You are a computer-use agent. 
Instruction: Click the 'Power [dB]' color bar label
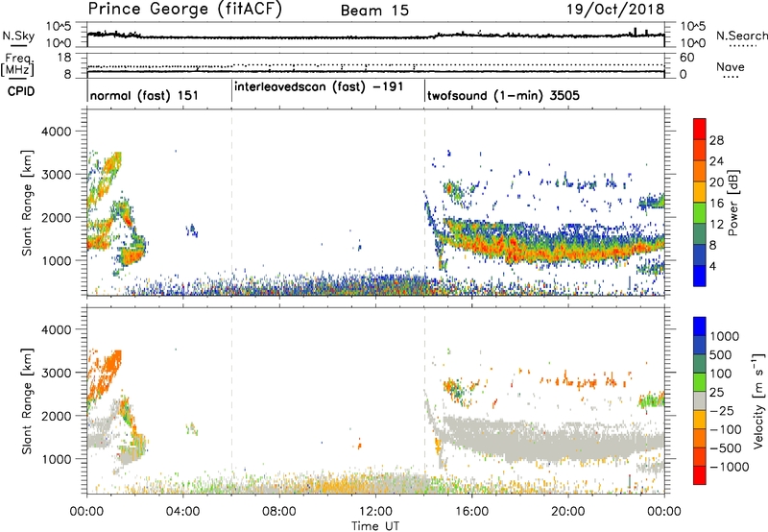[732, 203]
